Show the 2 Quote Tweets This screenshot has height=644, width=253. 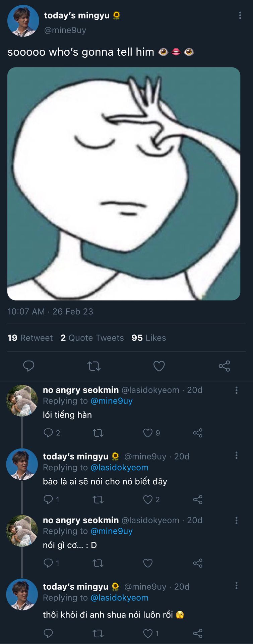92,338
